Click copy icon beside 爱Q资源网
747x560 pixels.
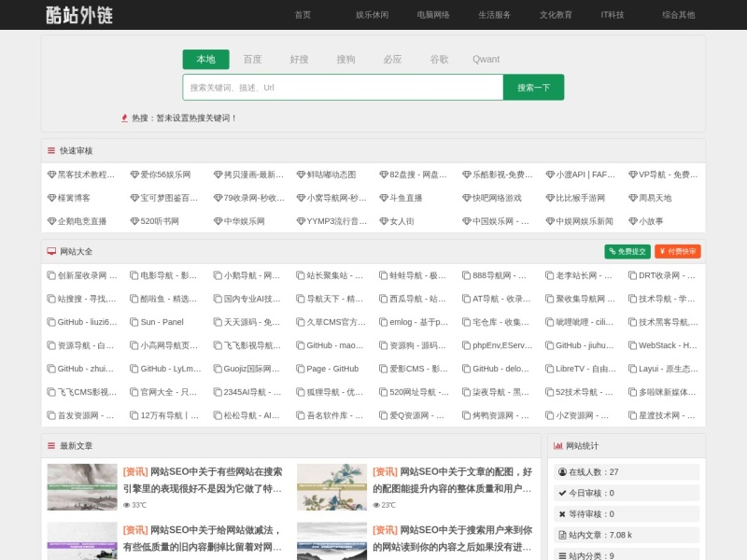point(383,415)
